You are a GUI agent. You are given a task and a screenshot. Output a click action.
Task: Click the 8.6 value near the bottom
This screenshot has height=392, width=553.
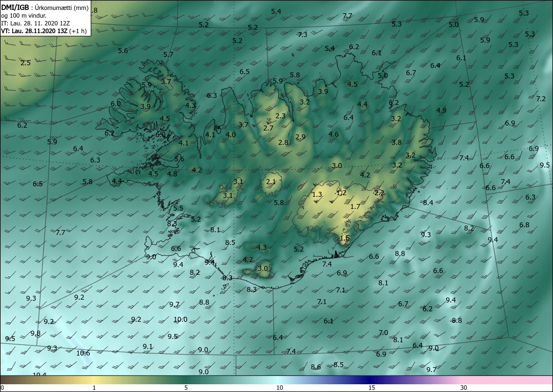pos(316,367)
